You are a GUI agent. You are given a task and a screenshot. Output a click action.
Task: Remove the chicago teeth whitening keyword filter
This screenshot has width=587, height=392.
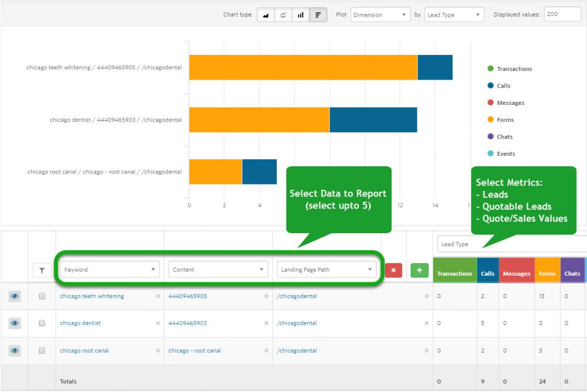(x=158, y=296)
